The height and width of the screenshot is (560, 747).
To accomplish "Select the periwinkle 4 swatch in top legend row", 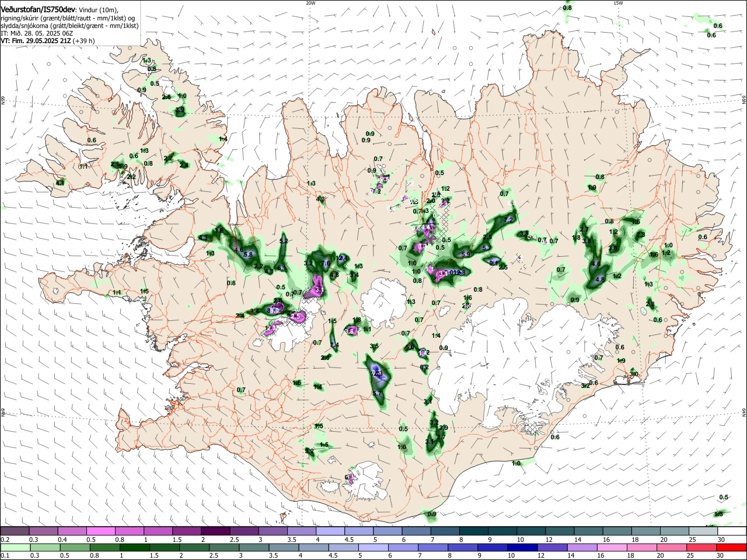I will (330, 531).
